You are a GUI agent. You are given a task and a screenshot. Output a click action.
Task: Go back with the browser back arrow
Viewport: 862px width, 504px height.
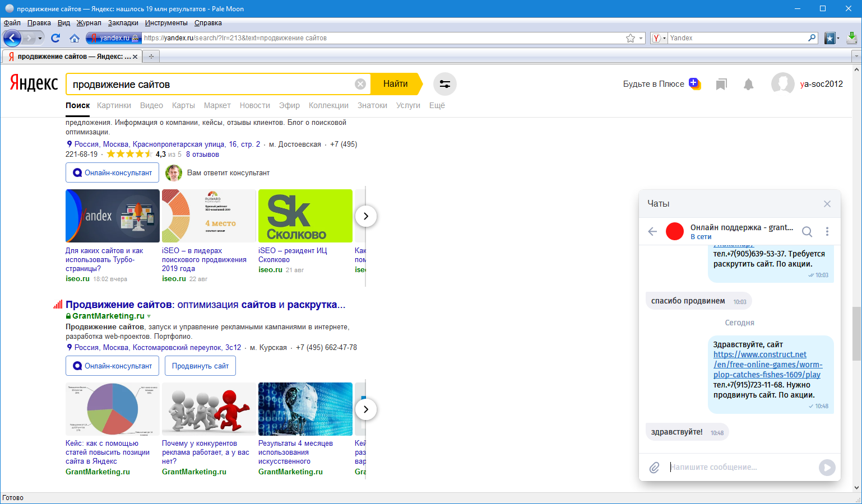click(12, 38)
